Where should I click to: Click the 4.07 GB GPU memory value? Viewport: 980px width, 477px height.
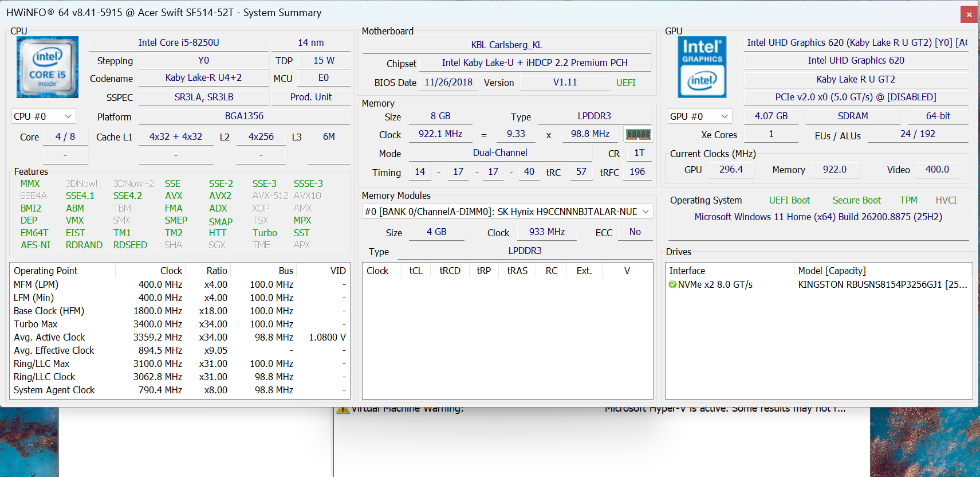click(771, 116)
